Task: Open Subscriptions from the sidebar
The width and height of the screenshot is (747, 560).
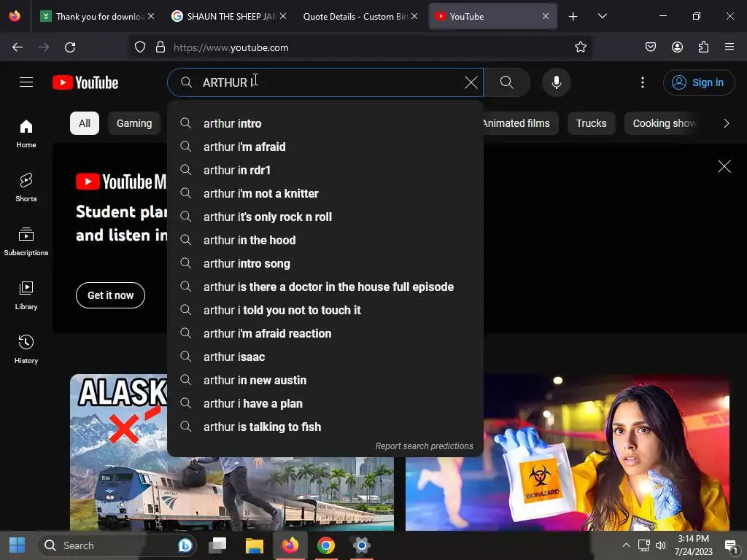Action: (x=26, y=241)
